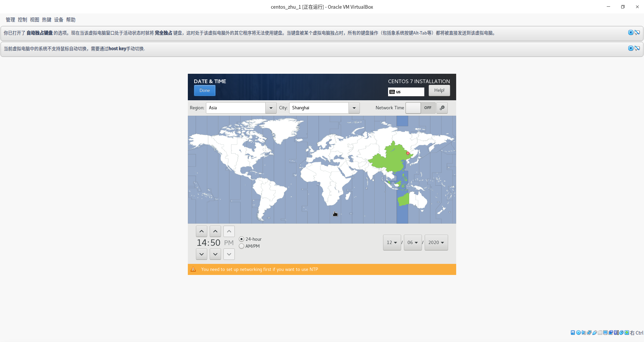The image size is (644, 342).
Task: Select the 24-hour radio button
Action: 241,239
